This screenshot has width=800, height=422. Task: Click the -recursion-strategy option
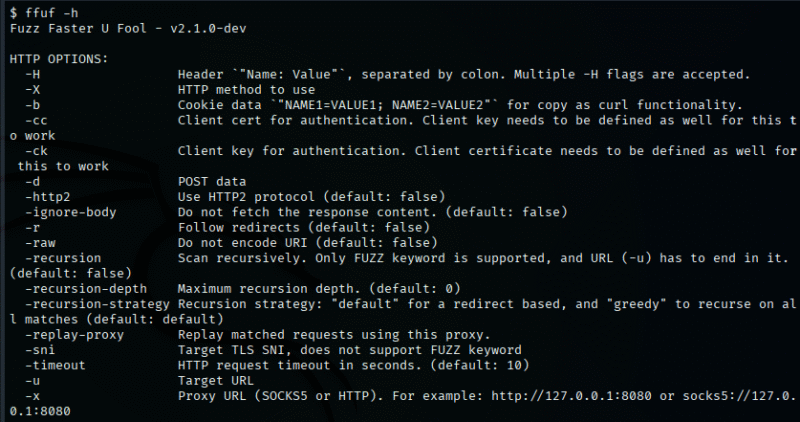[97, 304]
